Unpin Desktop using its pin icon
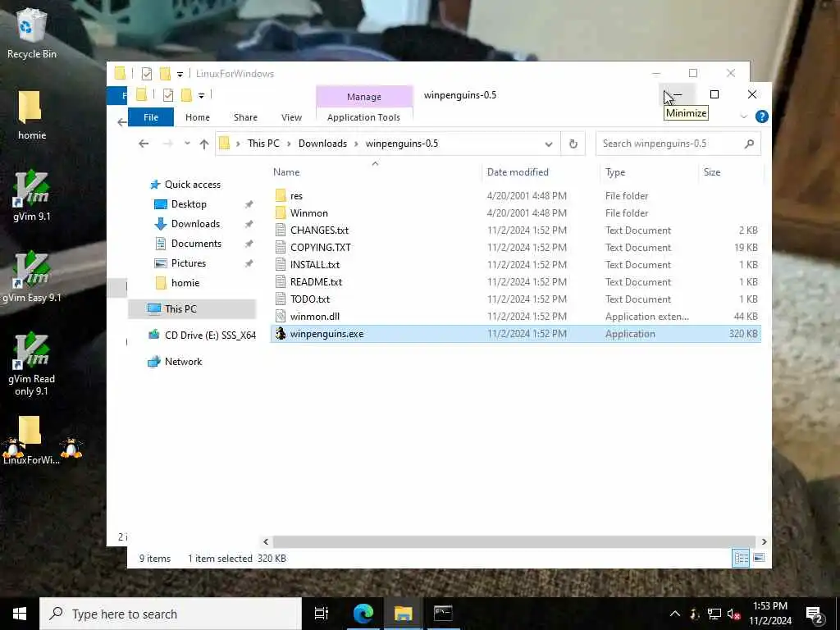The width and height of the screenshot is (840, 630). (x=249, y=204)
